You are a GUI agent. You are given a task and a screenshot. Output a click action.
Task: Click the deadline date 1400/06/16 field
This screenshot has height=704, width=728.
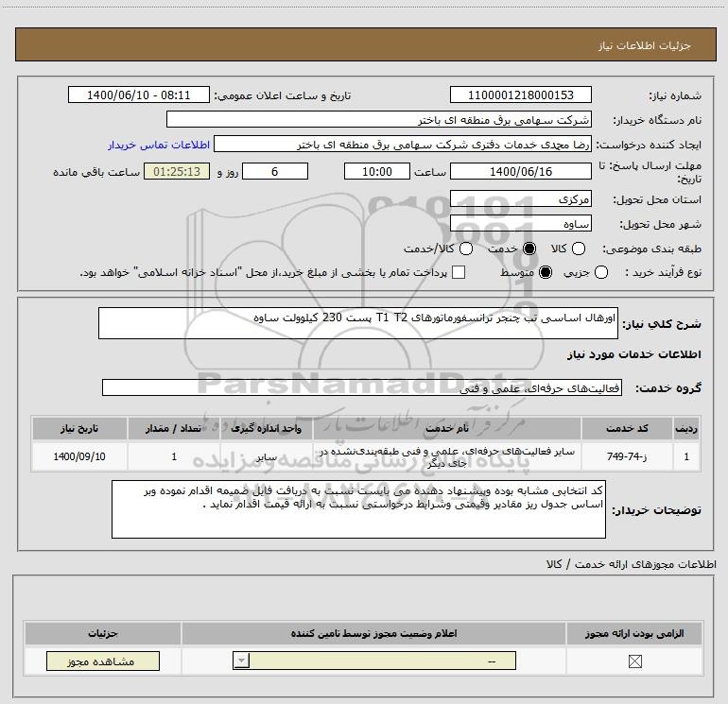coord(520,171)
